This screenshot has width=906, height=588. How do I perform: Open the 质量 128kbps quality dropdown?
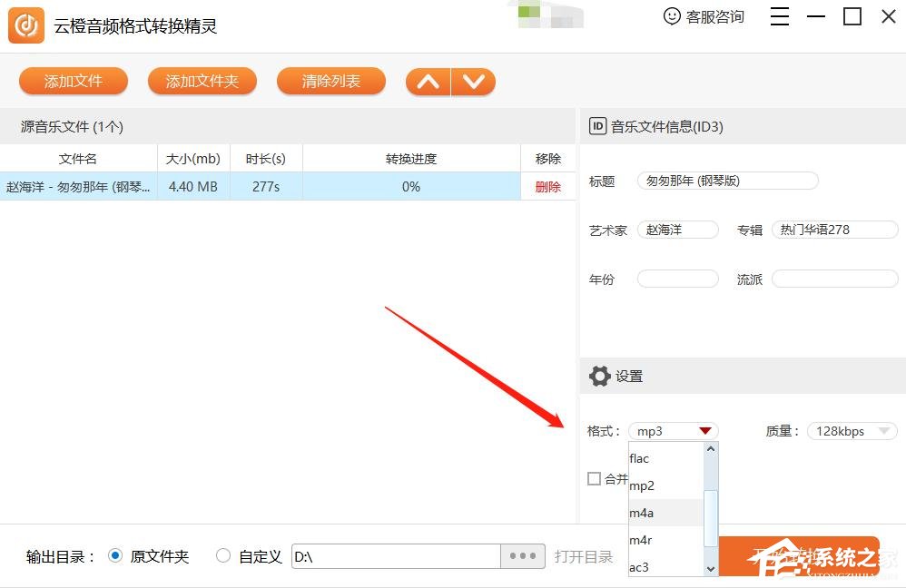pyautogui.click(x=851, y=430)
